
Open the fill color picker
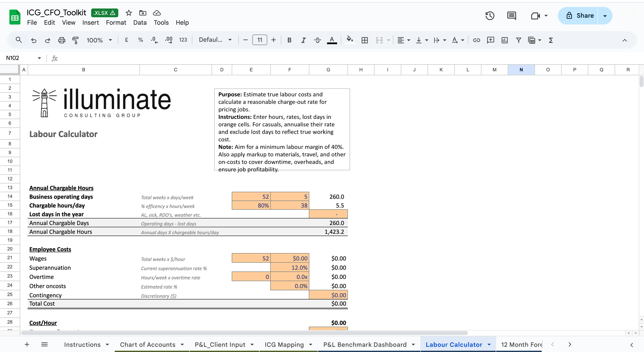350,40
